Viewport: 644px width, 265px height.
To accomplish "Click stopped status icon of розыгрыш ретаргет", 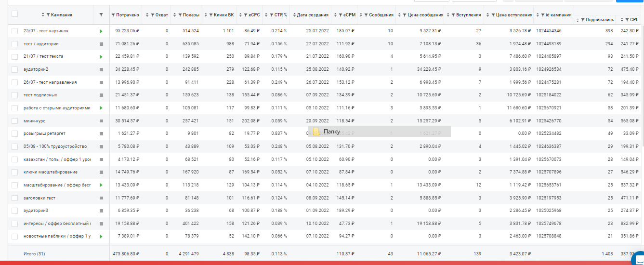I will pos(101,133).
